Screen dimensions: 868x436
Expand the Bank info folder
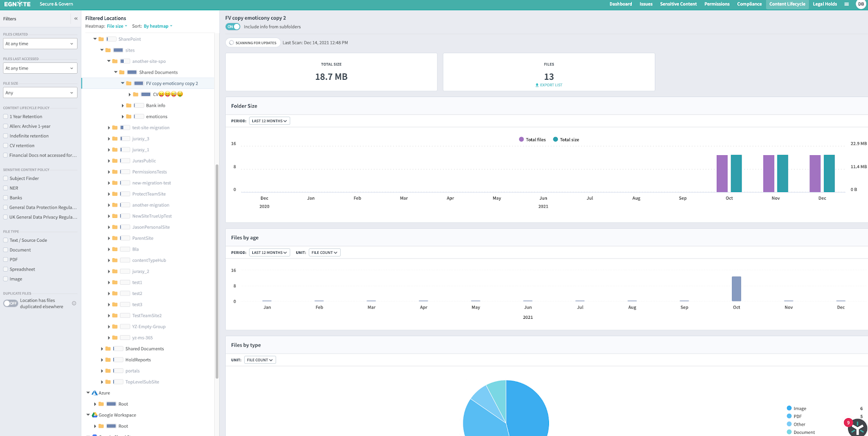tap(123, 106)
